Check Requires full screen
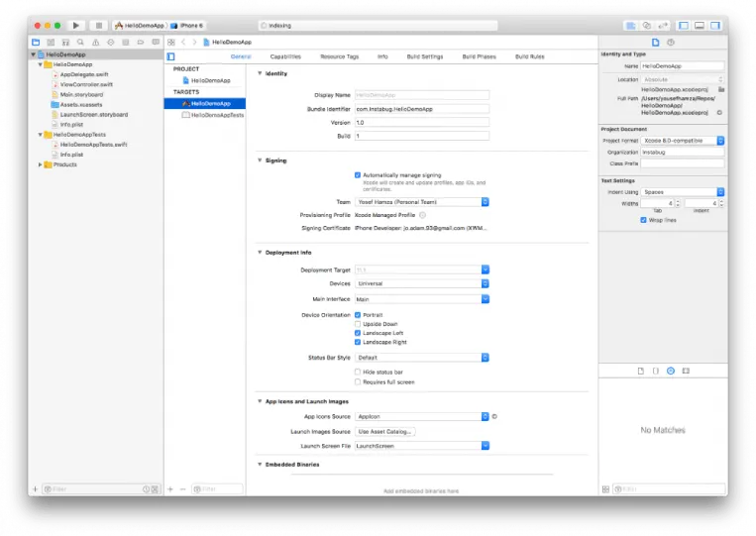The height and width of the screenshot is (536, 756). pyautogui.click(x=358, y=381)
